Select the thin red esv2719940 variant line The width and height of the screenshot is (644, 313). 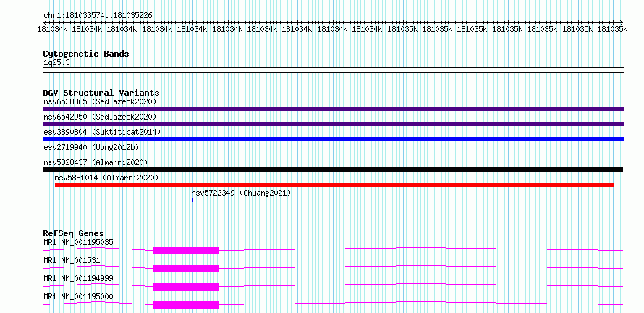(333, 154)
